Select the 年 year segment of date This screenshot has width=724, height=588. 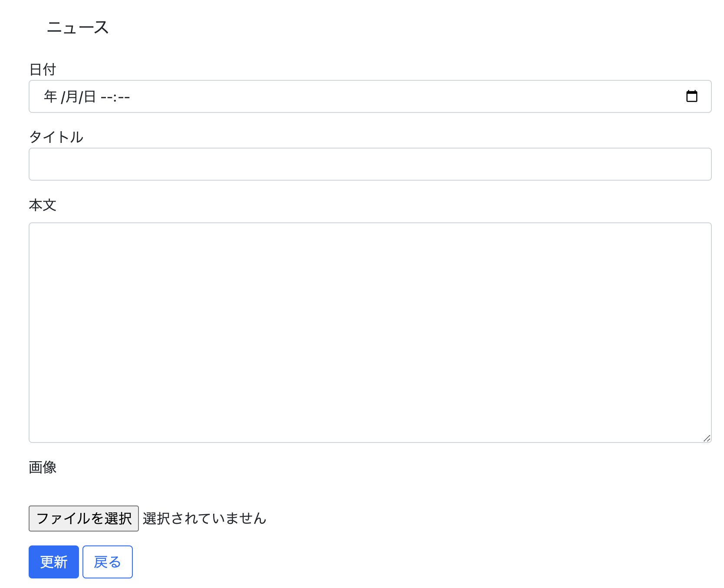50,96
